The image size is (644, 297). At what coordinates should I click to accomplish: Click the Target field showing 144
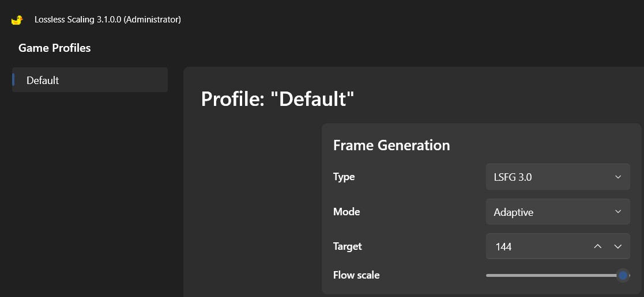pos(558,246)
